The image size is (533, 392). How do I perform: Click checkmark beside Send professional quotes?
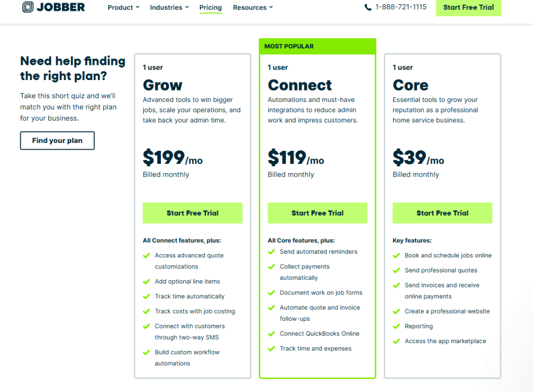tap(396, 270)
